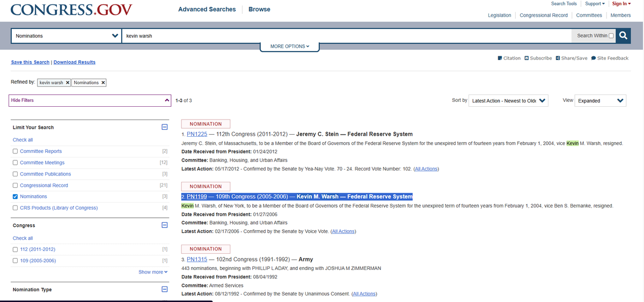Screen dimensions: 644x302
Task: Toggle the Search Within checkbox
Action: pyautogui.click(x=611, y=36)
